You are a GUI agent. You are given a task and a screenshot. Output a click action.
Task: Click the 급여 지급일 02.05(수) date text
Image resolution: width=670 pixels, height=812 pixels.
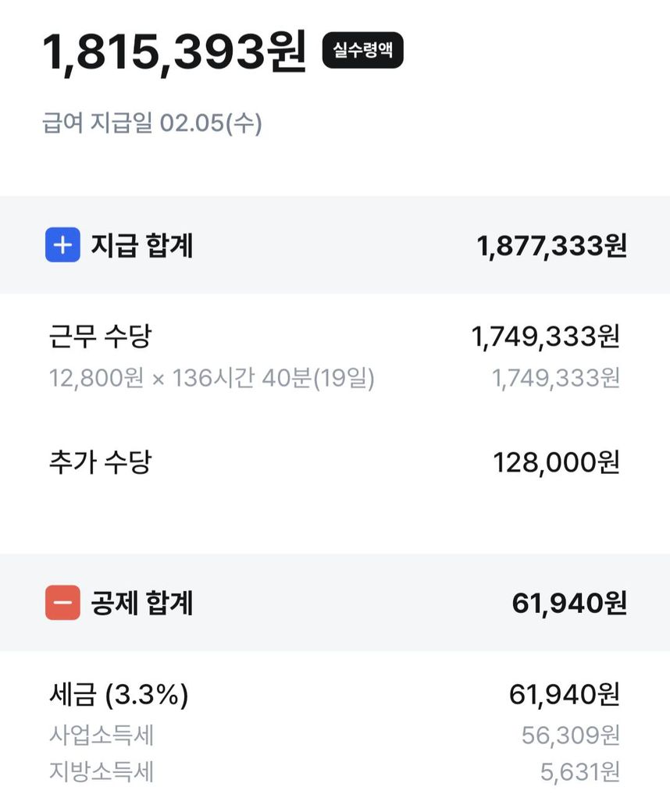point(152,123)
